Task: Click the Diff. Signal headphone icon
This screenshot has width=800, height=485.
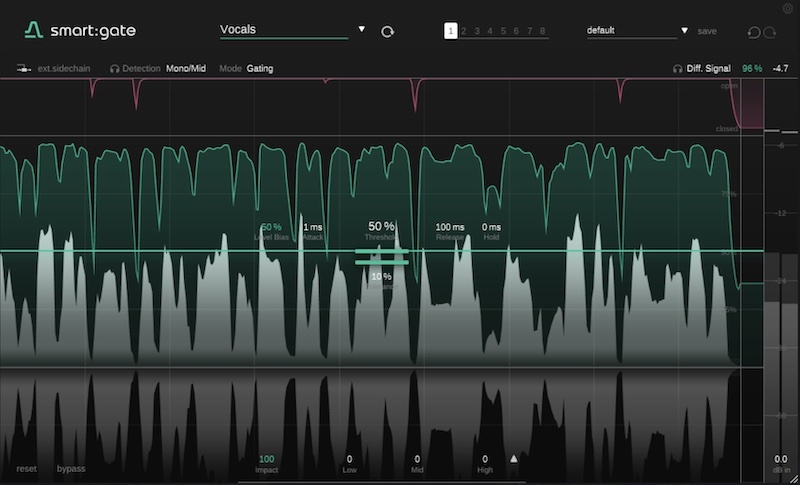Action: point(678,69)
